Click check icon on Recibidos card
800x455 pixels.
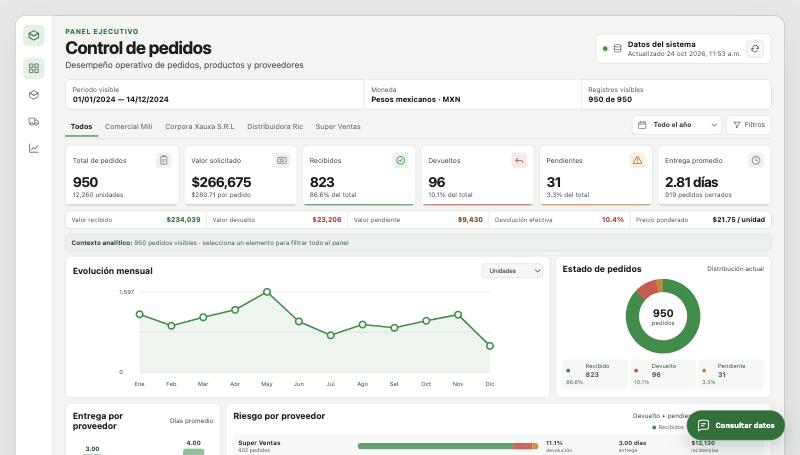pyautogui.click(x=401, y=160)
